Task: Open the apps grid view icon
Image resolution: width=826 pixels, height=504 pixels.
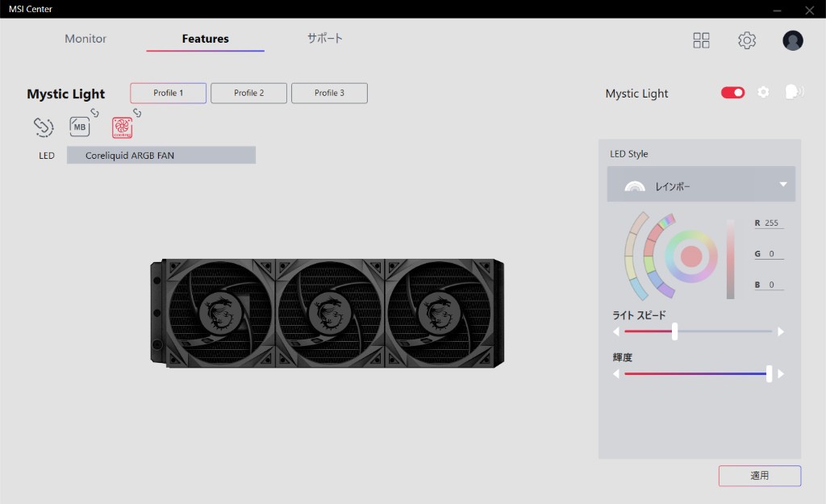Action: click(701, 40)
